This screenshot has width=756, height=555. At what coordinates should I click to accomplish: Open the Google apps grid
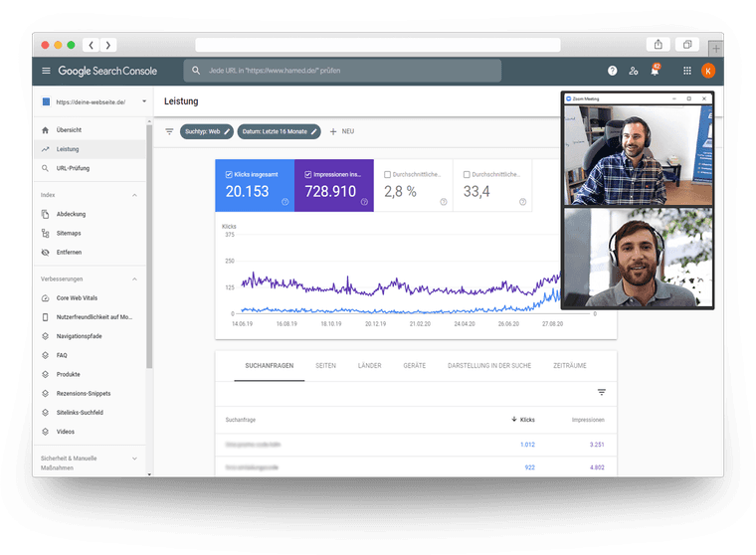(x=687, y=71)
